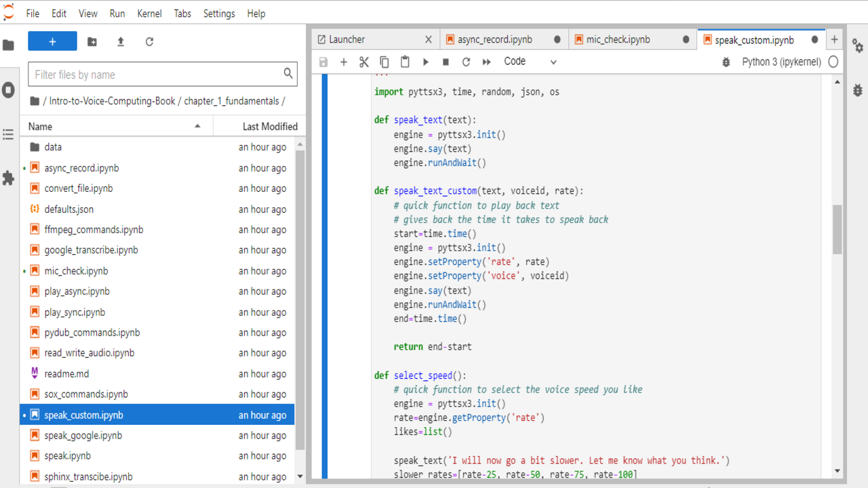
Task: Sort files by Name column header
Action: (117, 127)
